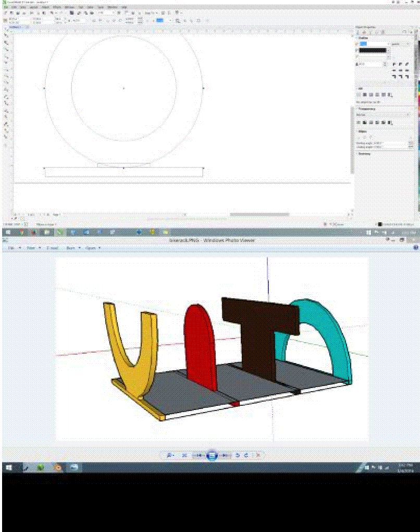Rotate the photo clockwise
This screenshot has width=420, height=532.
point(246,455)
